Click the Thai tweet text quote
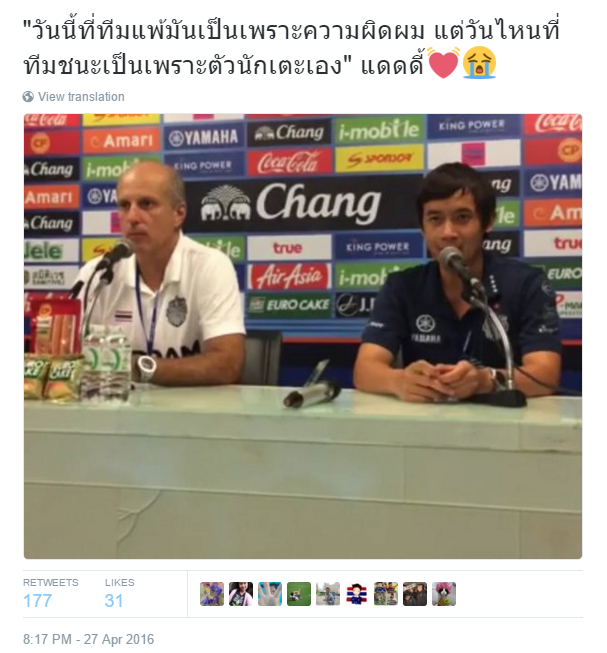This screenshot has height=653, width=607. point(291,47)
